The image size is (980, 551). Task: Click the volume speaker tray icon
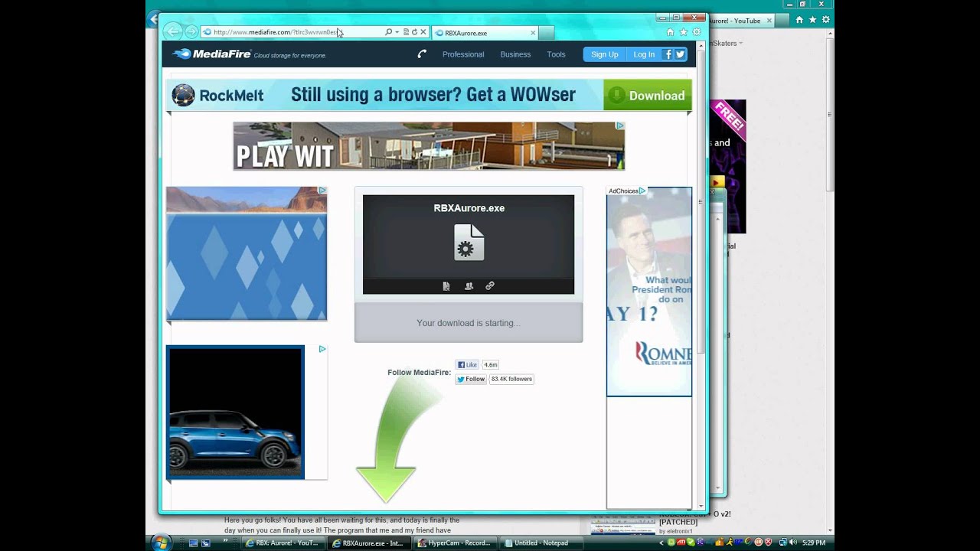[792, 543]
